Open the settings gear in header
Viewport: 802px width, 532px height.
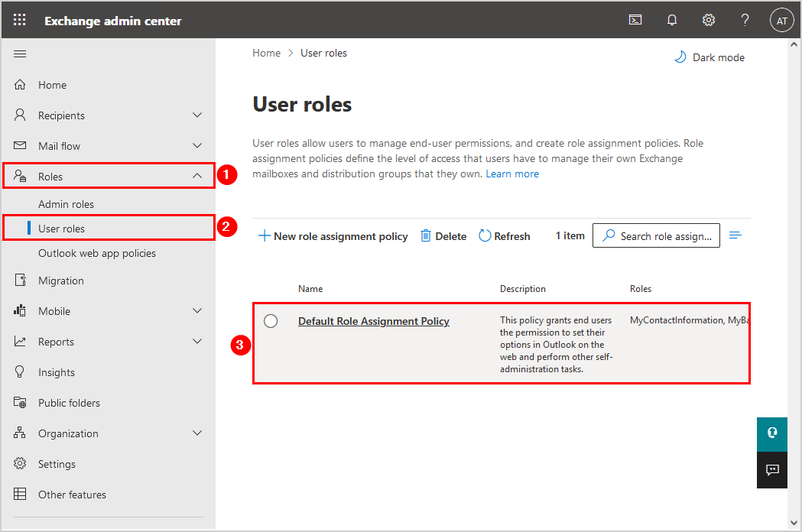(709, 21)
